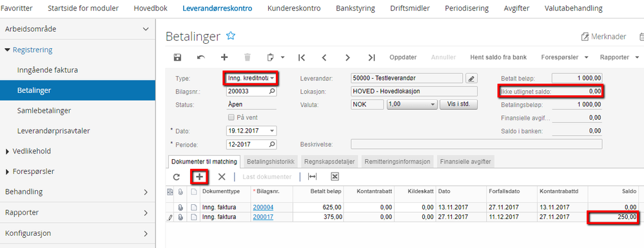
Task: Fit columns with the width icon
Action: tap(313, 177)
